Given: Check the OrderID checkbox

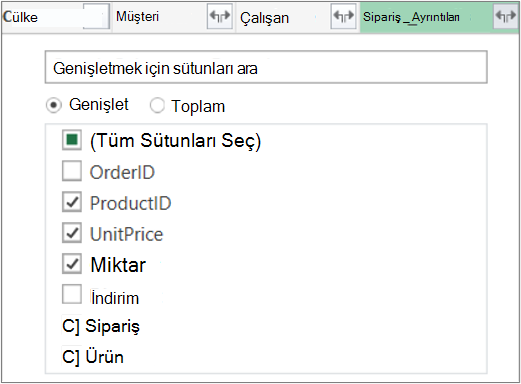Looking at the screenshot, I should [x=72, y=171].
